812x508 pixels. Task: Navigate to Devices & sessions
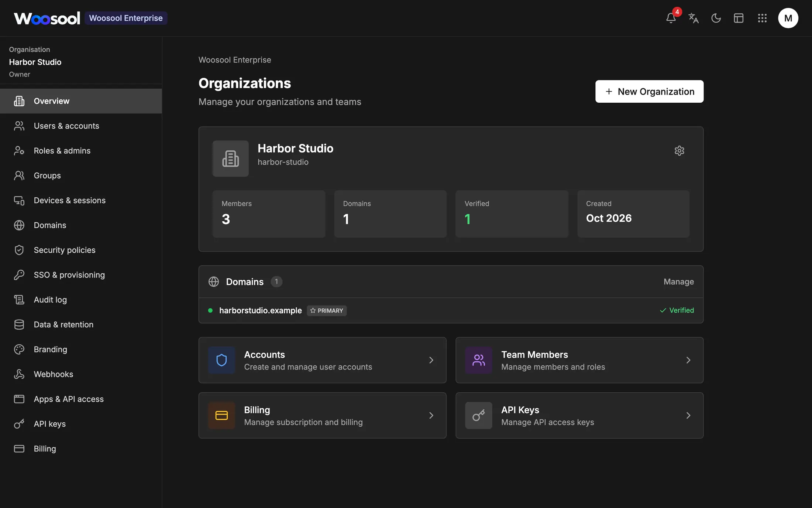pyautogui.click(x=81, y=200)
